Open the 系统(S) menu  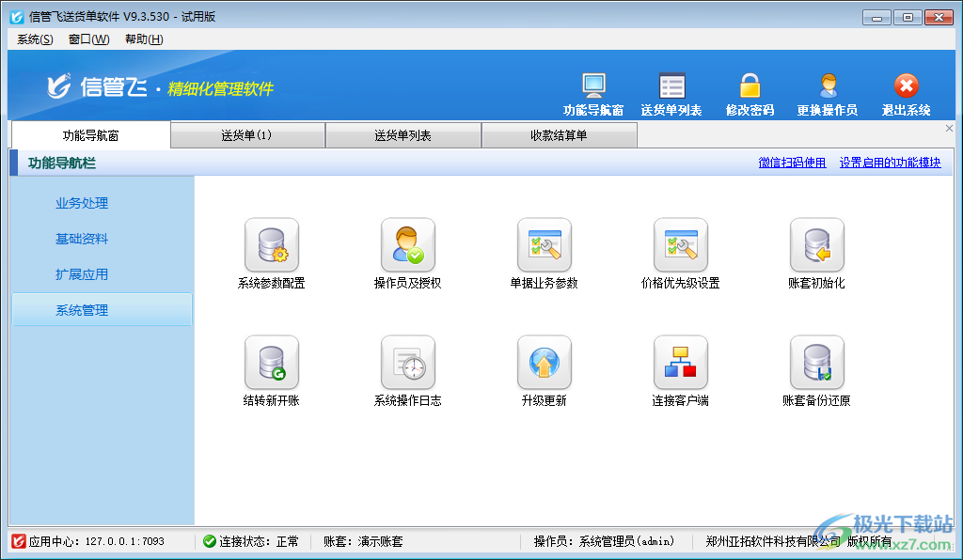point(35,39)
